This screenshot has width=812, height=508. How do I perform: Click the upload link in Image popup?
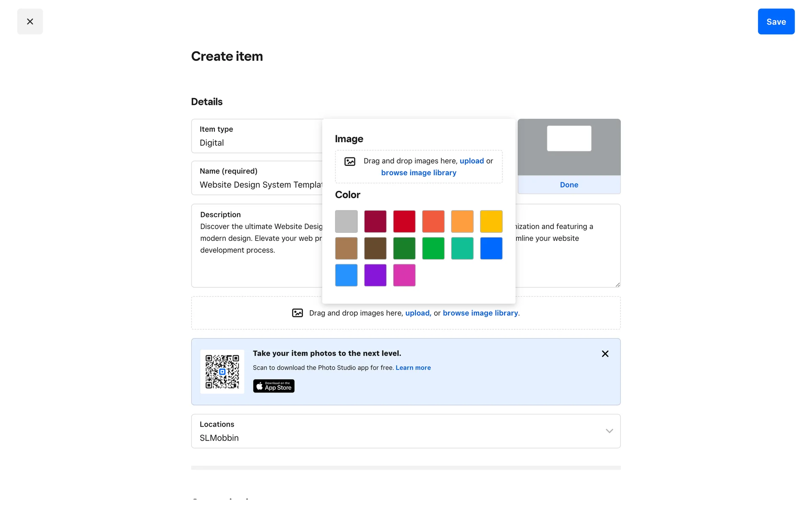click(x=472, y=161)
